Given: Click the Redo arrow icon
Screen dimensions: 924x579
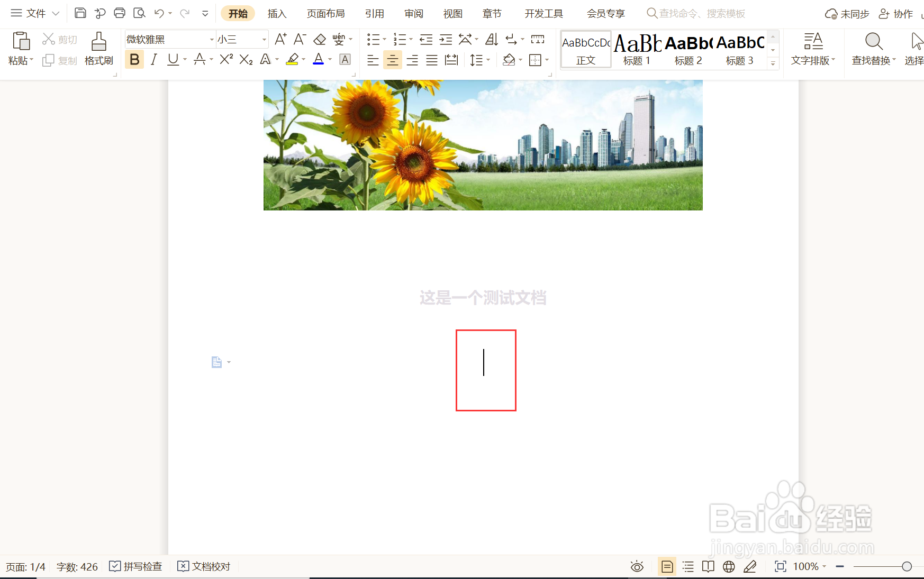Looking at the screenshot, I should click(185, 13).
